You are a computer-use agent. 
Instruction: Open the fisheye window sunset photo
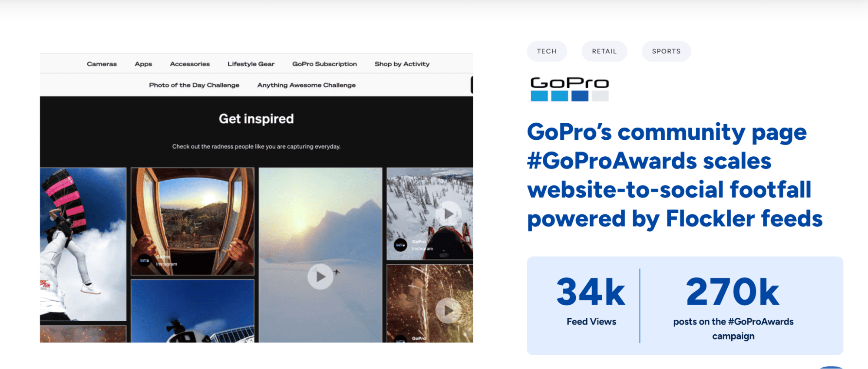[192, 221]
